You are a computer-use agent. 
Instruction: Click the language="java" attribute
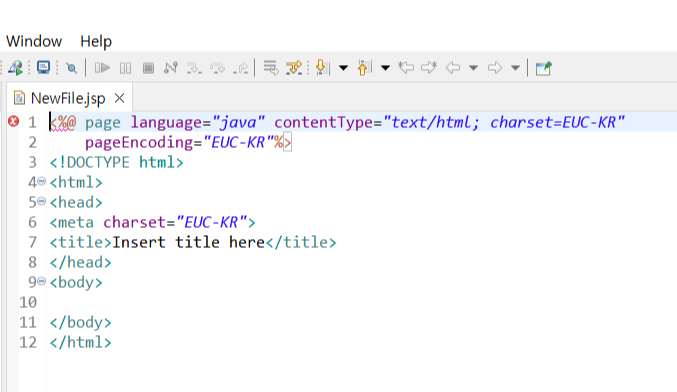click(198, 123)
